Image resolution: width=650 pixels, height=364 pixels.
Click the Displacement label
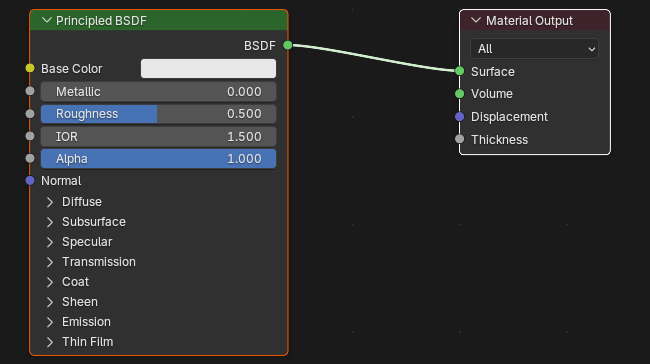tap(509, 117)
